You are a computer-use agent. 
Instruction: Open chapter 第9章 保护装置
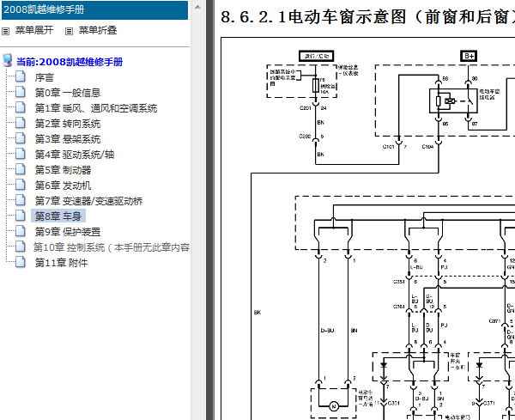(x=68, y=232)
